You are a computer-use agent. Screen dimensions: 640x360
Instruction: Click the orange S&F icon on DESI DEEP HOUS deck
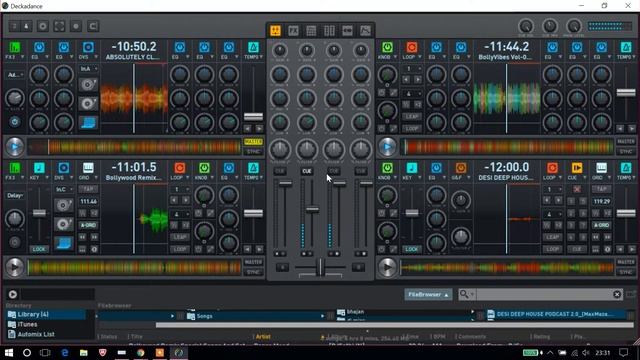tap(460, 168)
